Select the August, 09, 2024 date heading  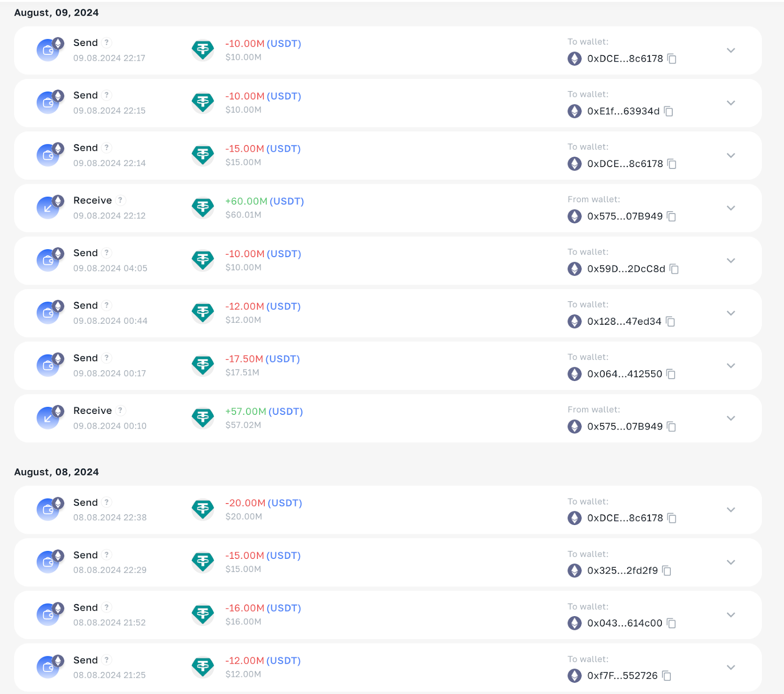click(x=56, y=13)
